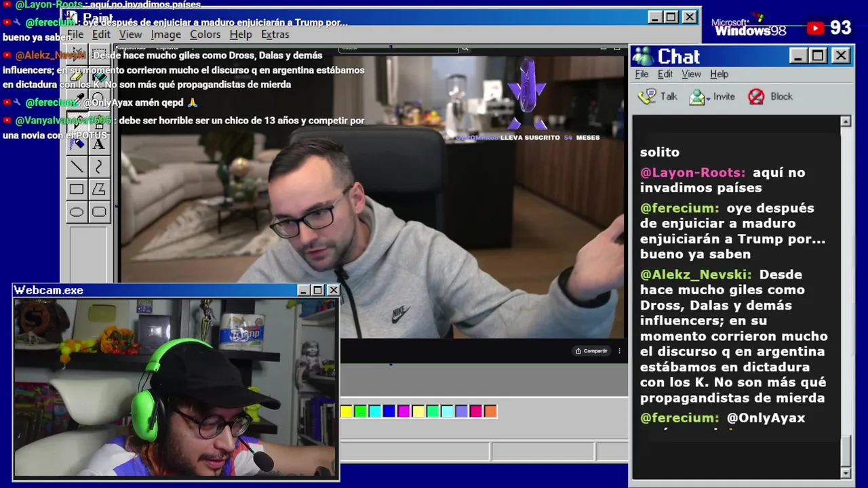Click the Talk icon in Chat toolbar
Viewport: 868px width, 488px height.
pos(648,96)
